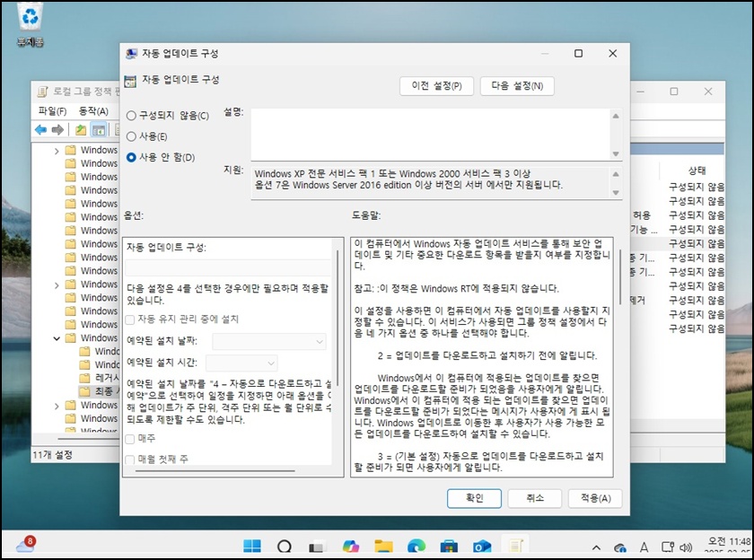Click the volume speaker tray icon

[x=686, y=547]
